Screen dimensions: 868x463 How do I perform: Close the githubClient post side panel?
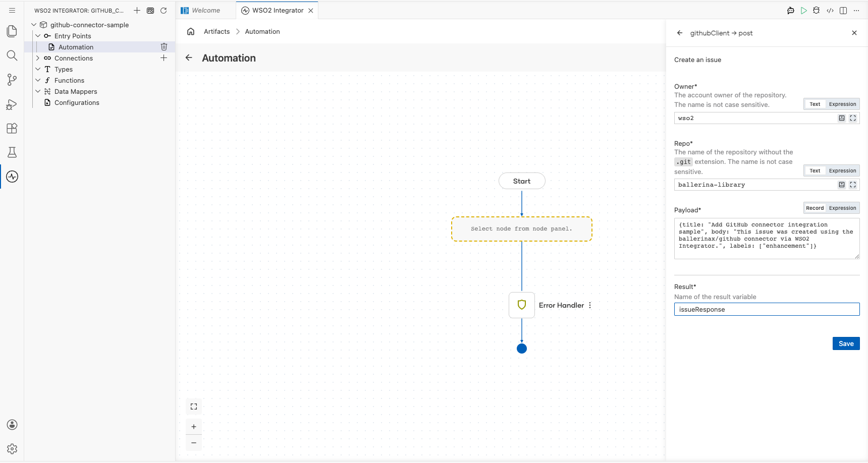854,33
